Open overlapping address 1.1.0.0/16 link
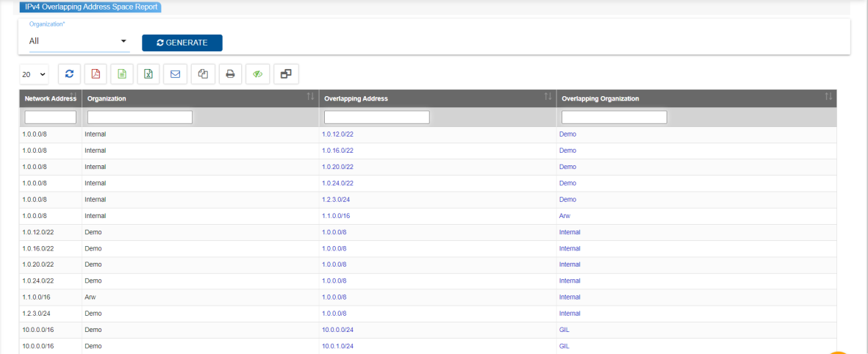 click(336, 216)
